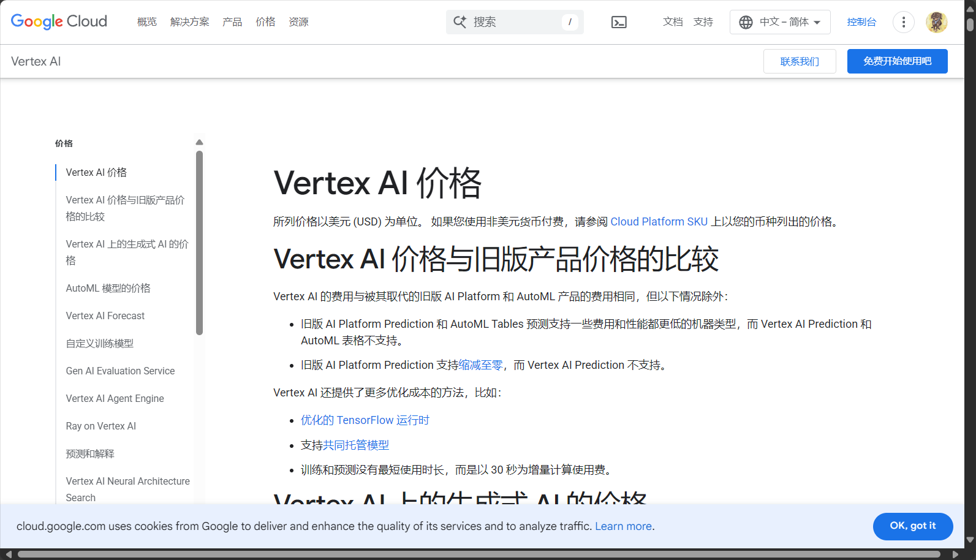This screenshot has width=976, height=560.
Task: Click the Vertex AI 价格与旧版产品价格的比较 heading
Action: (496, 259)
